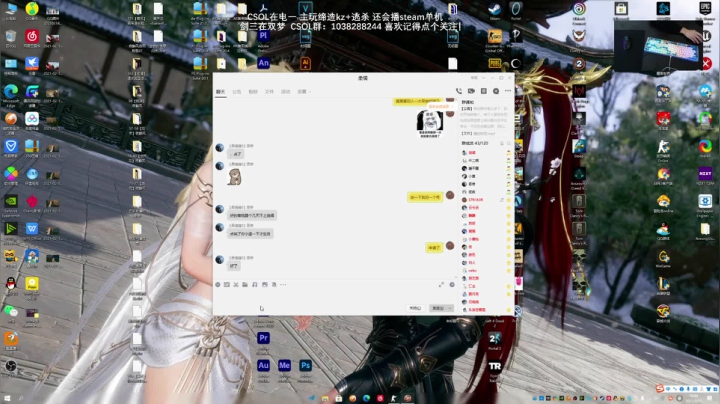Click the send picture icon
The image size is (720, 404).
[x=264, y=285]
